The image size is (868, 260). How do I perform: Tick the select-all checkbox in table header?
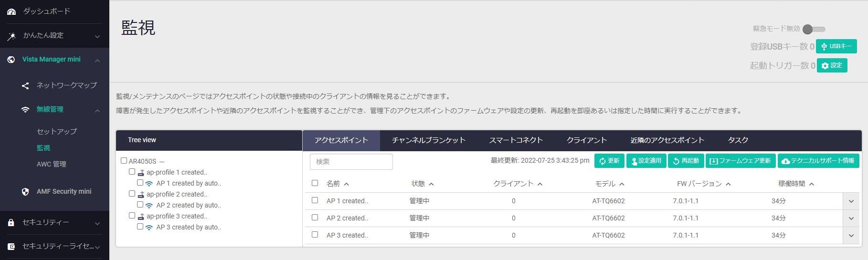pyautogui.click(x=315, y=183)
